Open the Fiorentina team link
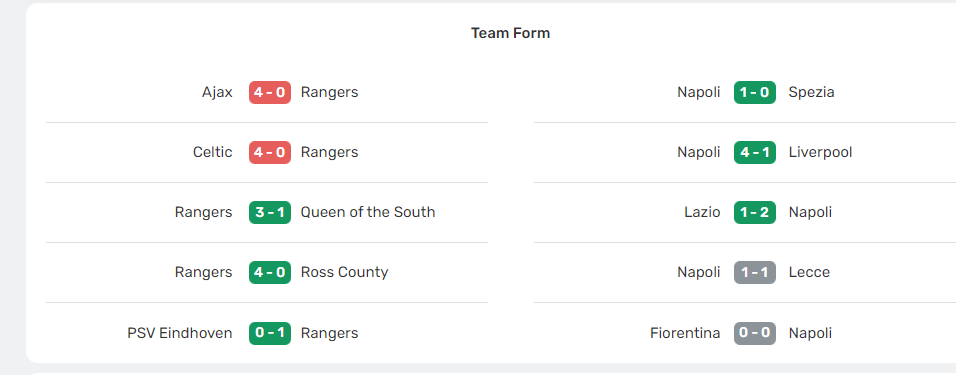The height and width of the screenshot is (375, 956). tap(685, 333)
